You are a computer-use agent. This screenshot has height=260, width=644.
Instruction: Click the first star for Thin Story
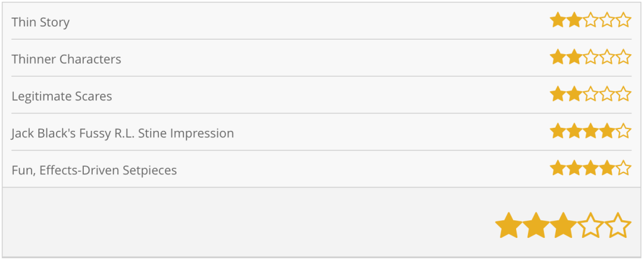[x=558, y=21]
